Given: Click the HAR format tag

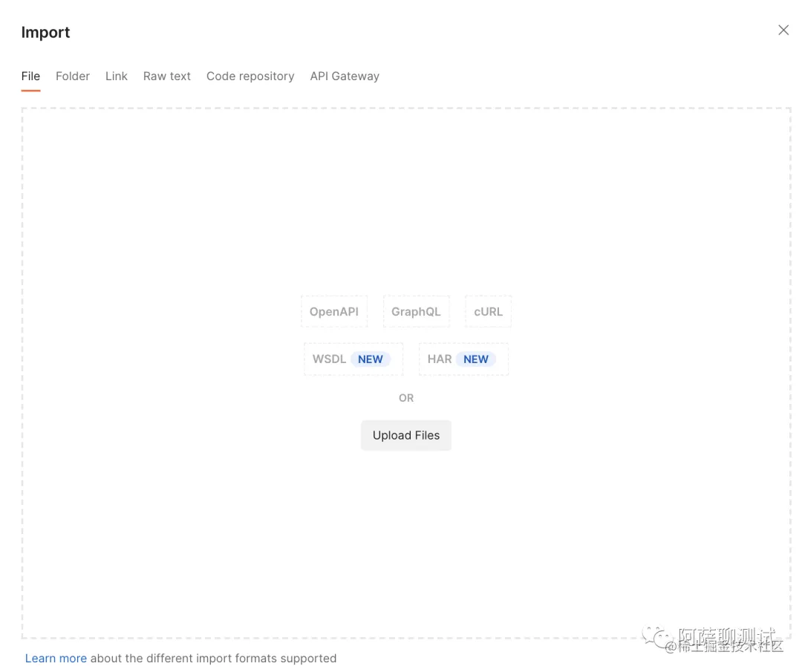Looking at the screenshot, I should [463, 359].
